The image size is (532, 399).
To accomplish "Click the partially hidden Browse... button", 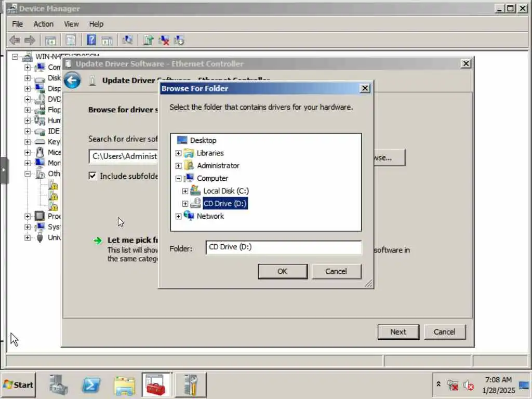I will [390, 158].
